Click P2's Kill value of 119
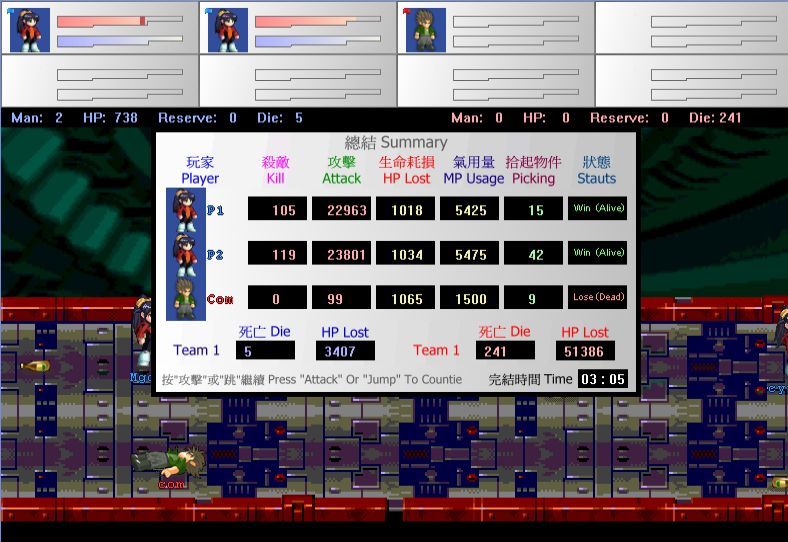 pos(278,254)
